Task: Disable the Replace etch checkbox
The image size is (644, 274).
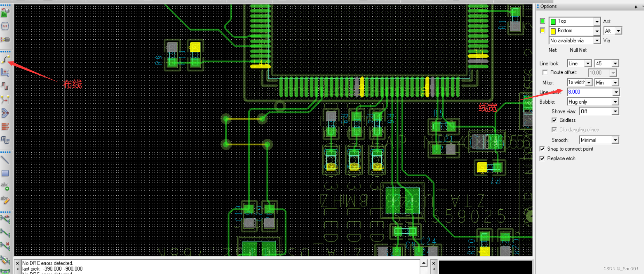Action: click(x=542, y=159)
